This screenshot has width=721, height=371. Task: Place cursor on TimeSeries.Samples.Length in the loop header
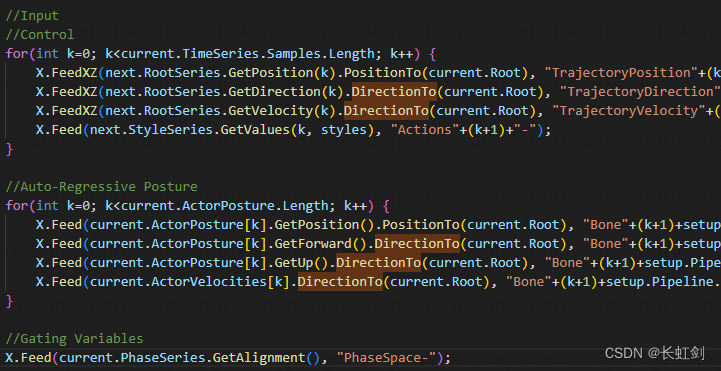click(x=279, y=54)
